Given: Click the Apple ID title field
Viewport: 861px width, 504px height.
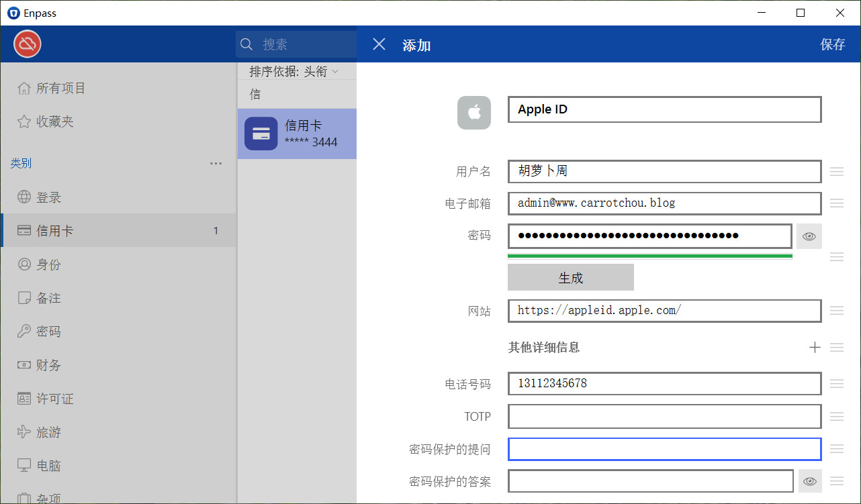Looking at the screenshot, I should pyautogui.click(x=665, y=109).
